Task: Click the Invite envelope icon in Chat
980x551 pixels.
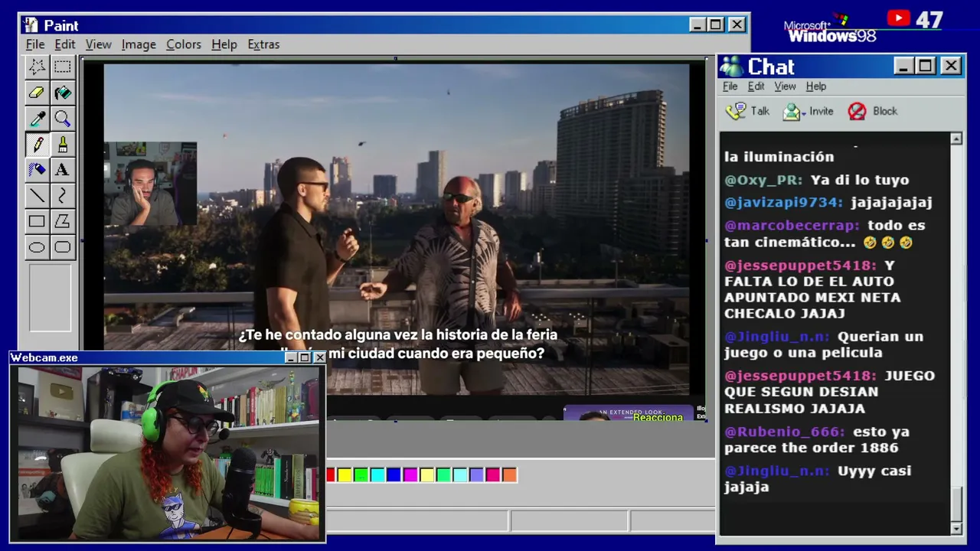Action: pos(791,112)
